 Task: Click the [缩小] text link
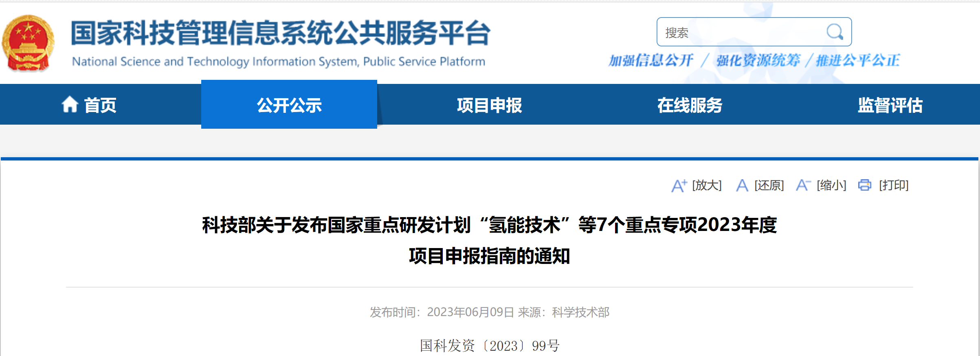pyautogui.click(x=832, y=185)
